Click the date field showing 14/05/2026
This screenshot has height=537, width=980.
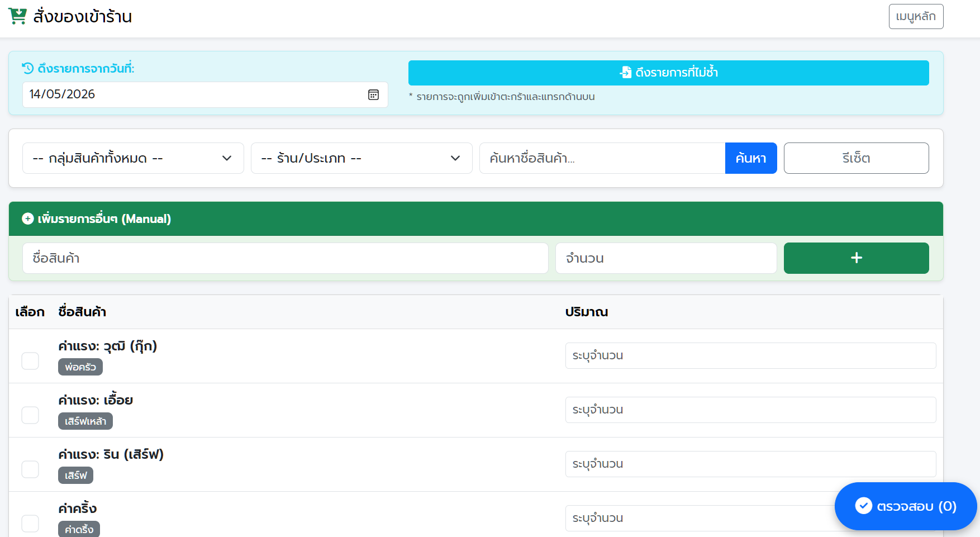(205, 94)
